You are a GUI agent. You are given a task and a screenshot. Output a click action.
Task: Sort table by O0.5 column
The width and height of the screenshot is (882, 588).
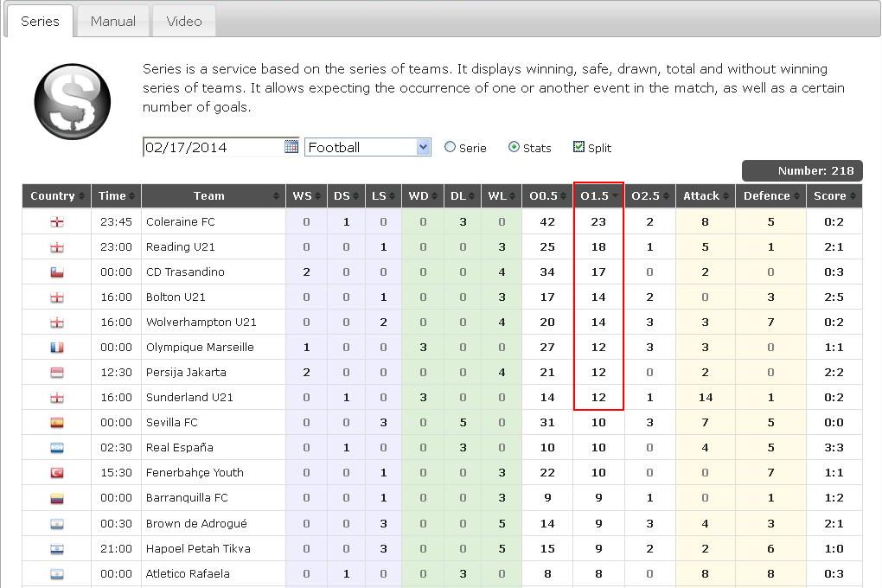[547, 195]
